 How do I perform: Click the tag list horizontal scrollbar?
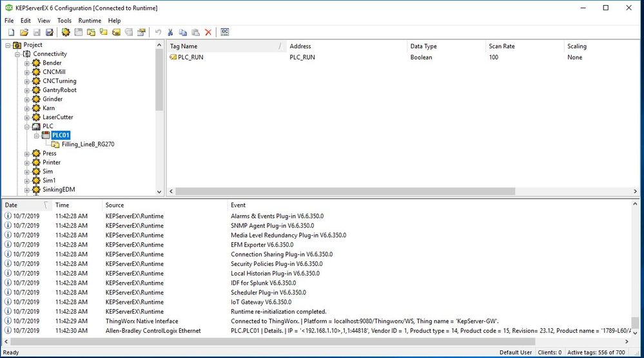pyautogui.click(x=345, y=191)
